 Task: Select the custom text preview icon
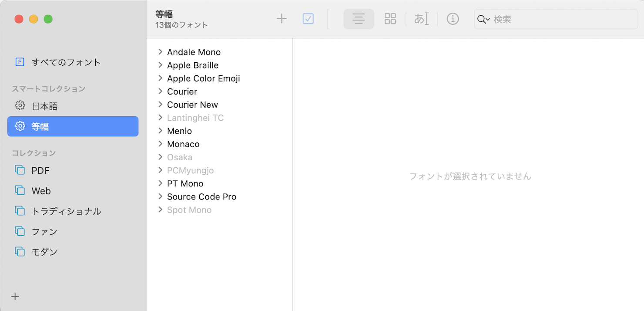(421, 19)
